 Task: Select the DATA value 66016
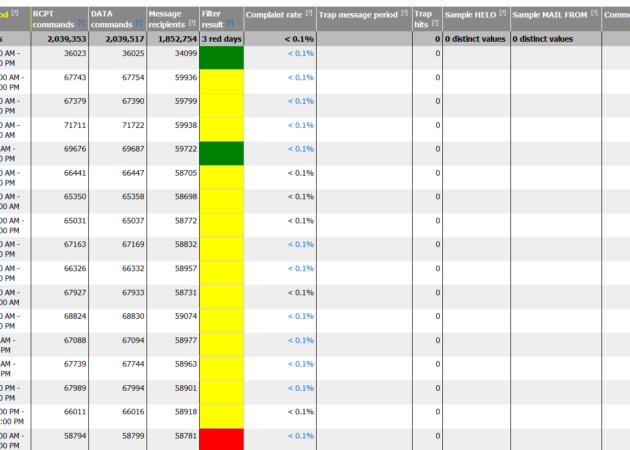click(x=133, y=412)
